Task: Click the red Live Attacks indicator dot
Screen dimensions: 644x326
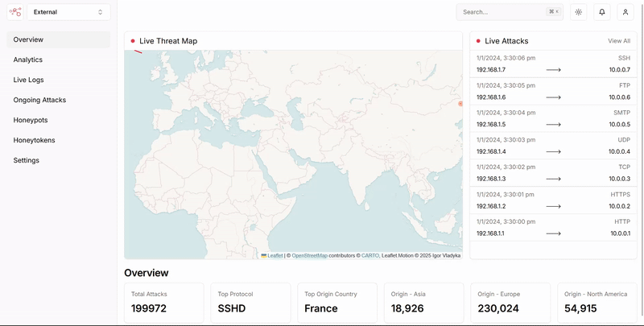Action: click(477, 41)
